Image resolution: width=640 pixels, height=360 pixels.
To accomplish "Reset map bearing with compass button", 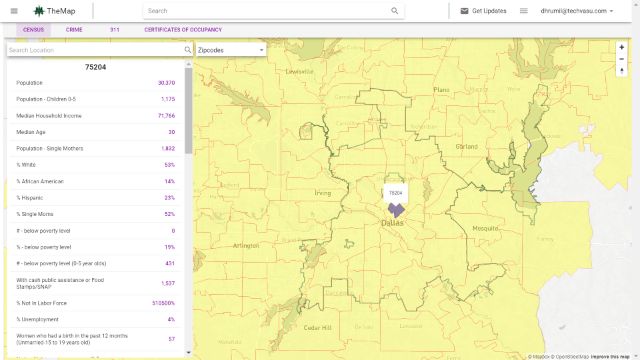I will point(621,71).
